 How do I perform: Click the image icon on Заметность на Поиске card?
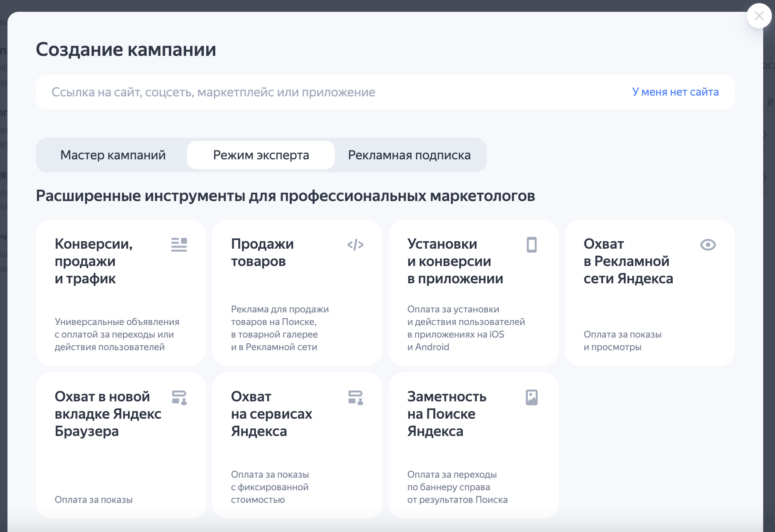point(532,397)
